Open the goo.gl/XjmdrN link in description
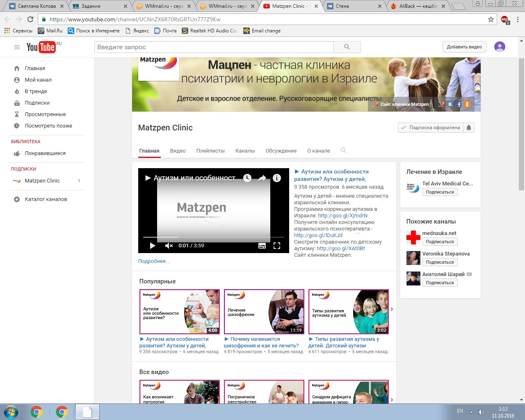Screen dimensions: 525x420 [343, 216]
